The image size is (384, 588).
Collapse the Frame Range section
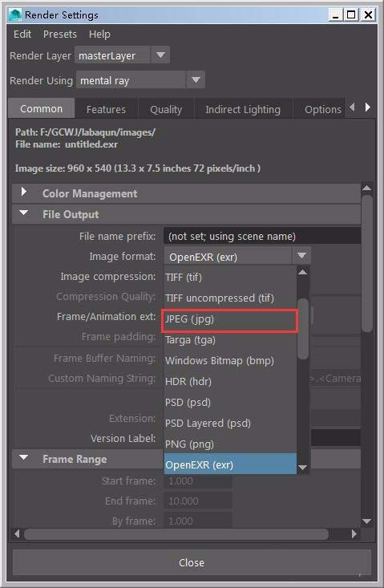(x=23, y=458)
